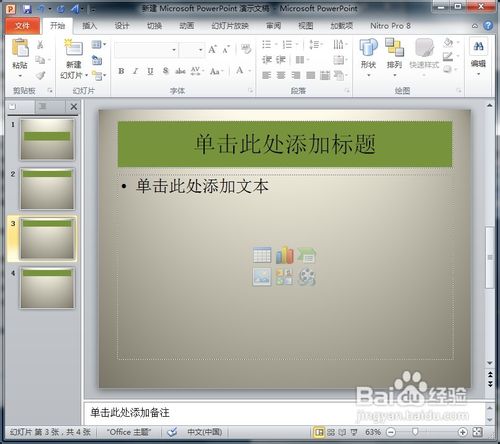Screen dimensions: 500x444
Task: Switch to the 插入 Insert tab
Action: (89, 26)
